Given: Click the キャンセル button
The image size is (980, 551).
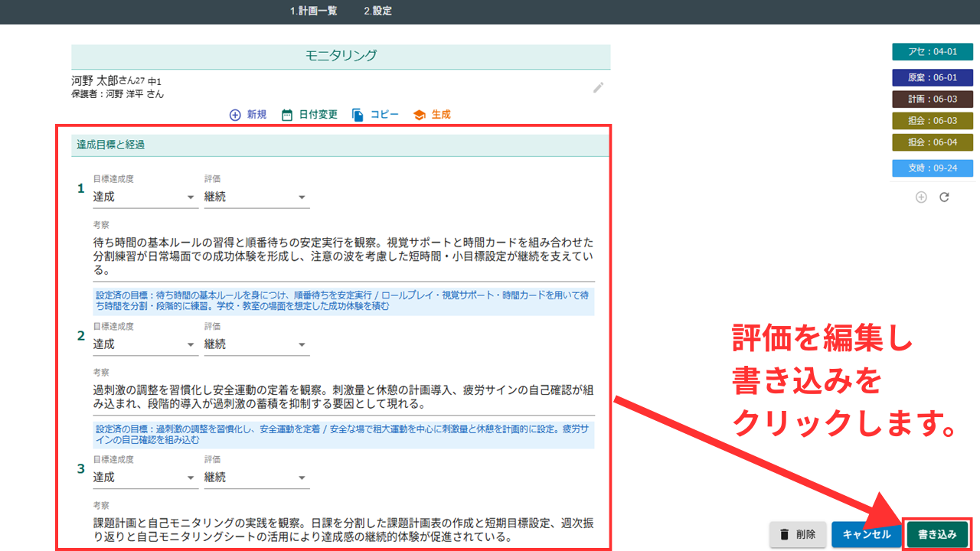Looking at the screenshot, I should (866, 534).
